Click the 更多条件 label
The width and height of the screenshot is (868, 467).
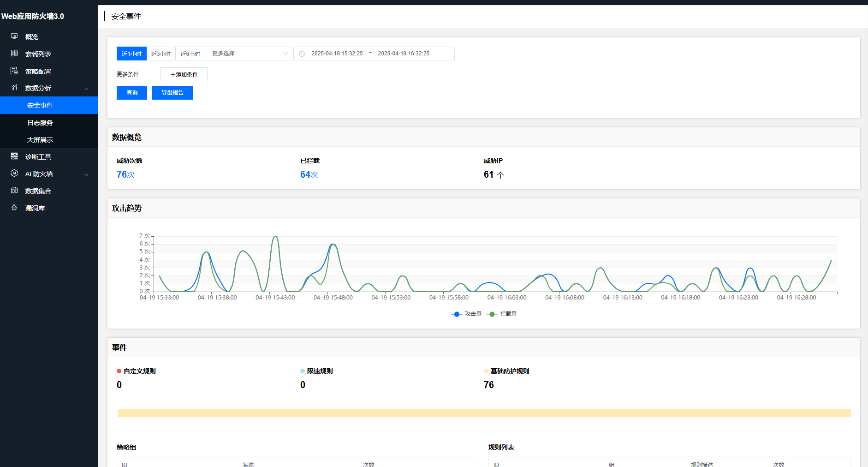[128, 74]
